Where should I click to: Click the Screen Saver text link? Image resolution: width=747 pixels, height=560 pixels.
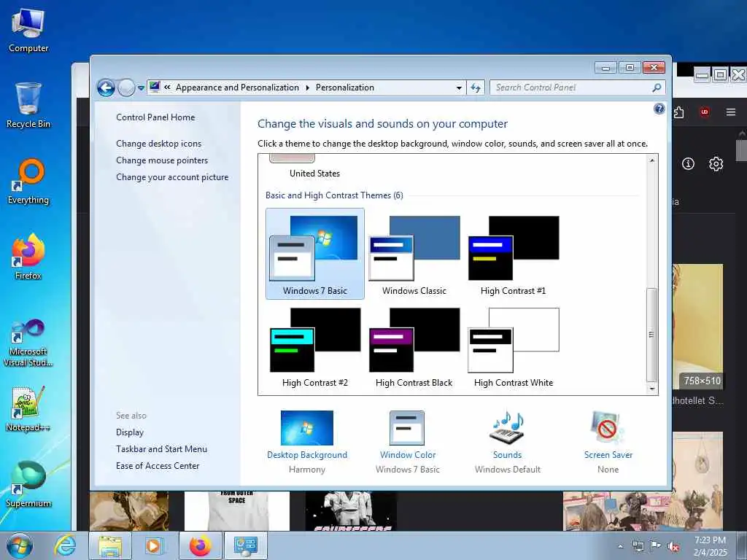click(608, 455)
